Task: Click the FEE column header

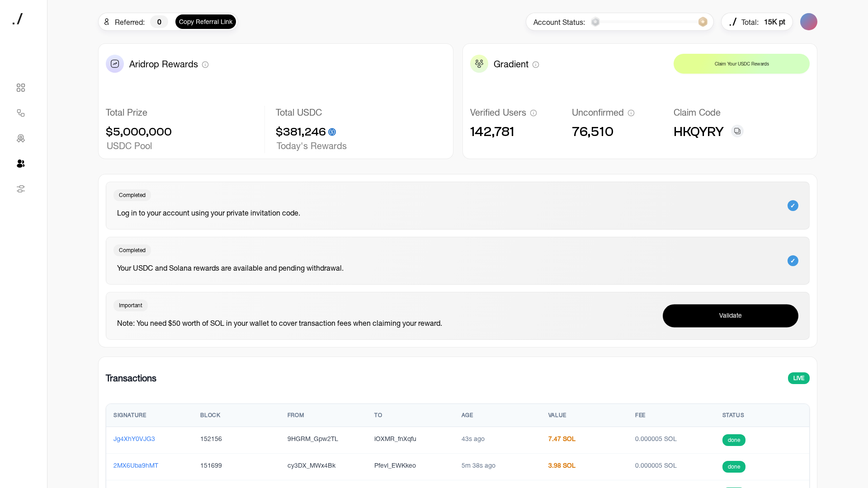Action: pyautogui.click(x=640, y=415)
